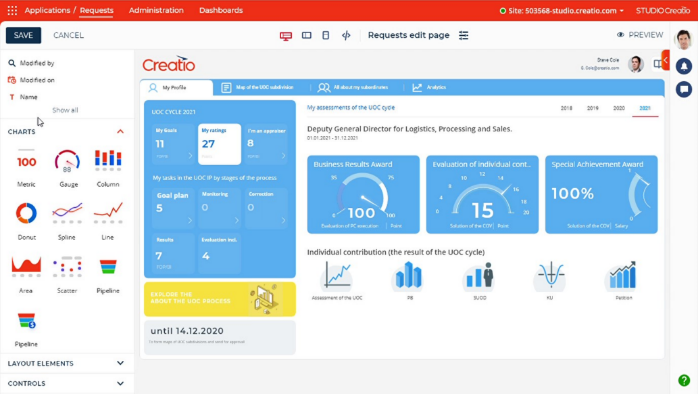
Task: Click the Business Results Award gauge
Action: click(363, 194)
